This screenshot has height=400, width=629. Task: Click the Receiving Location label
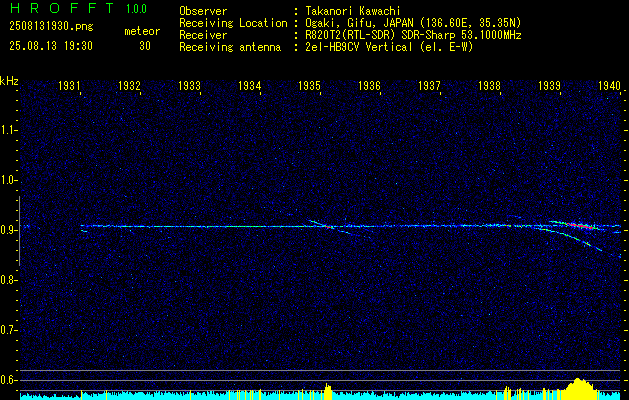click(233, 23)
